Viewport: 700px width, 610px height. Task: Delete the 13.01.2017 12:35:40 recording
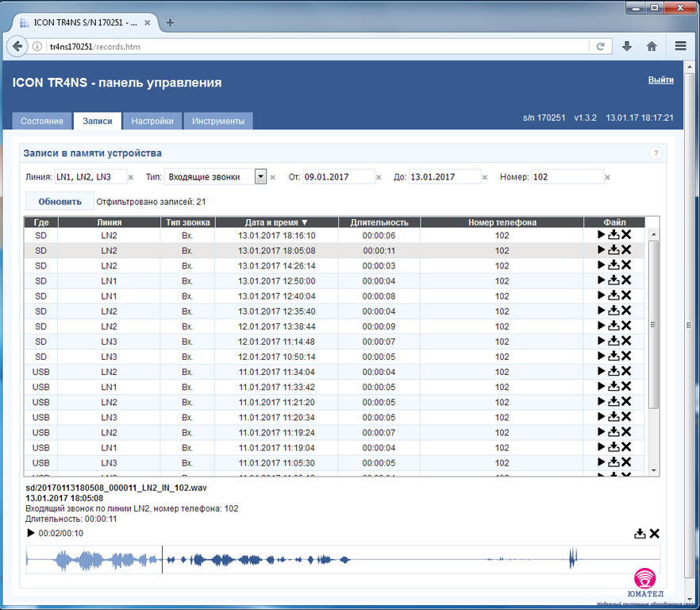[626, 311]
